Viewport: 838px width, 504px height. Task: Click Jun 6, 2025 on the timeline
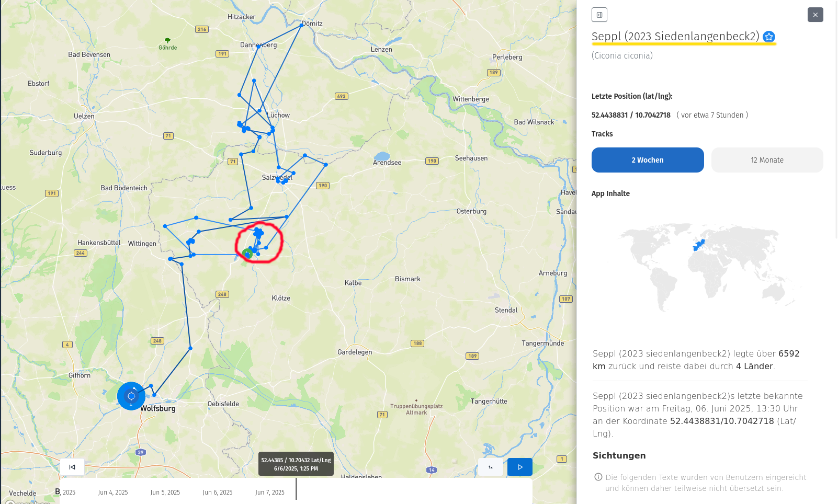click(x=218, y=492)
